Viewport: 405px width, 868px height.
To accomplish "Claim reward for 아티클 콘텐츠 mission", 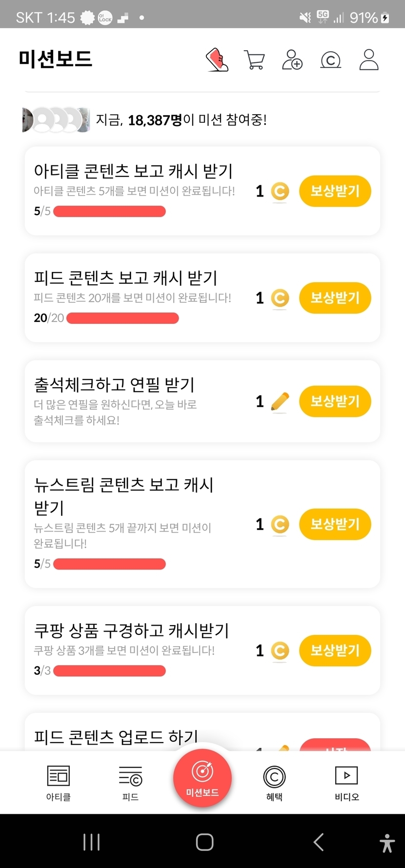I will tap(335, 191).
